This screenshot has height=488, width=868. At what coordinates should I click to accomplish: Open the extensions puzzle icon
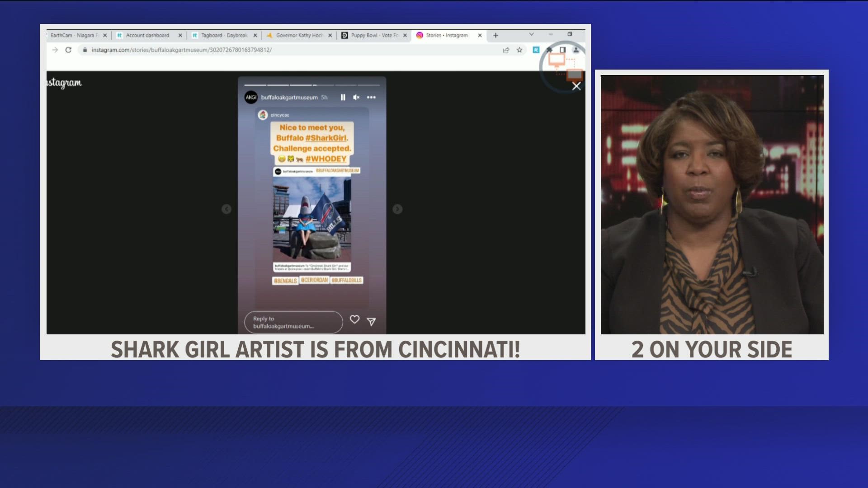[549, 50]
